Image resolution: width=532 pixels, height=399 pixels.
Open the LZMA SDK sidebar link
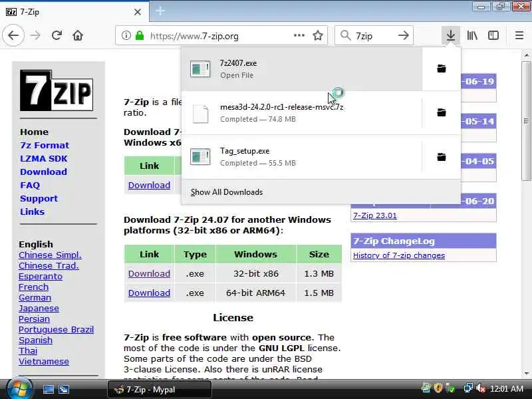point(44,158)
